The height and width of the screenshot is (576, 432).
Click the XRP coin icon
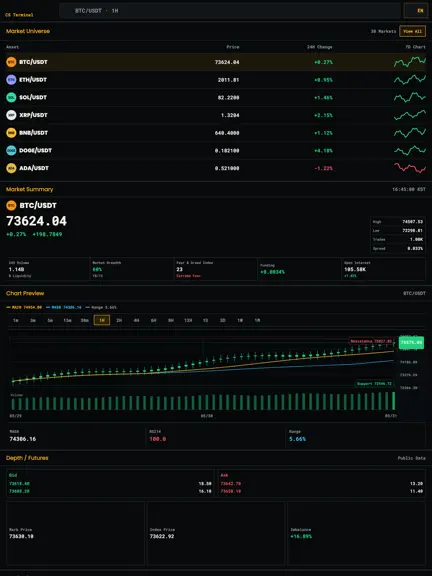click(11, 115)
